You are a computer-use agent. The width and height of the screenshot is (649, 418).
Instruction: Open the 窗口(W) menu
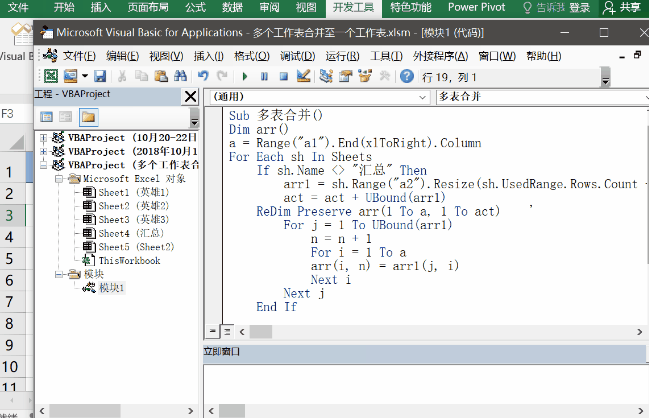coord(497,56)
